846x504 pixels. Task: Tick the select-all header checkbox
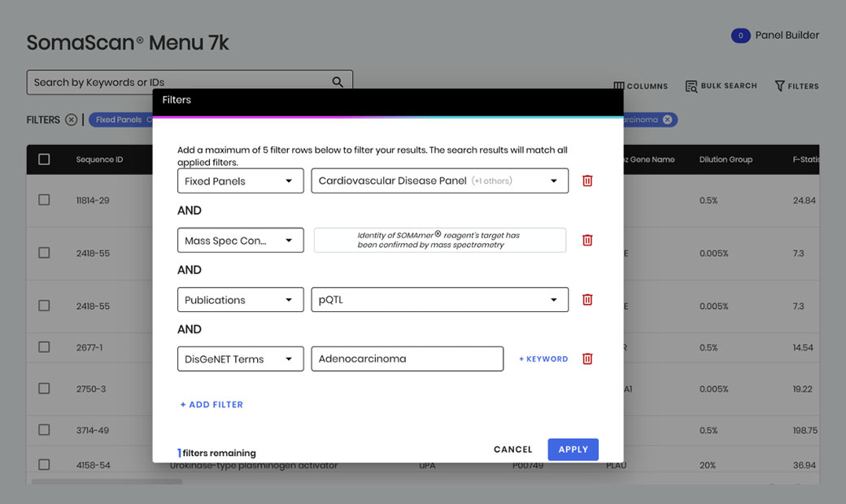click(44, 159)
